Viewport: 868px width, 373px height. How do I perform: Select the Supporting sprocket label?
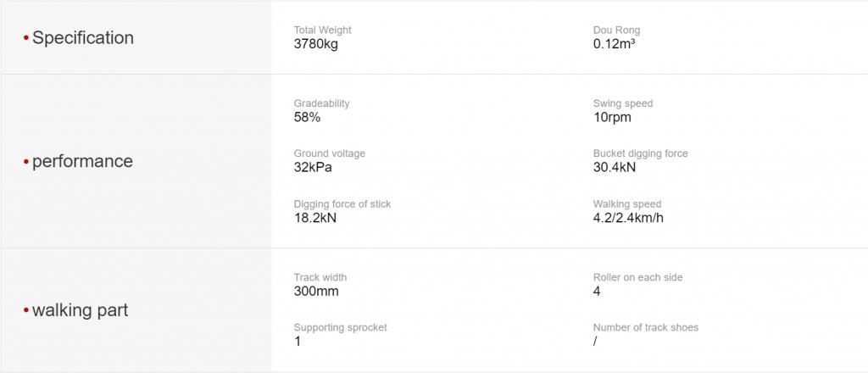pyautogui.click(x=341, y=327)
